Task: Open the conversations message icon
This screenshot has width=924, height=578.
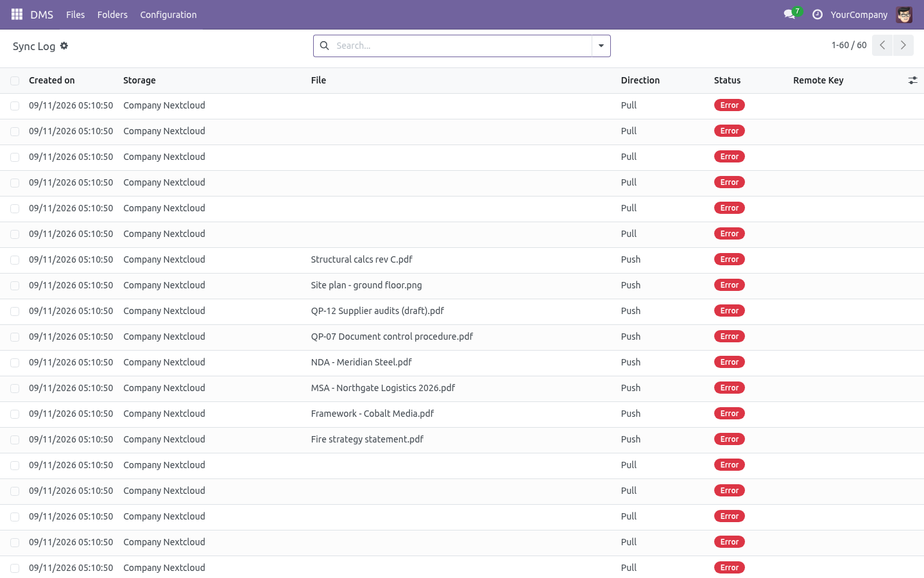Action: tap(789, 14)
